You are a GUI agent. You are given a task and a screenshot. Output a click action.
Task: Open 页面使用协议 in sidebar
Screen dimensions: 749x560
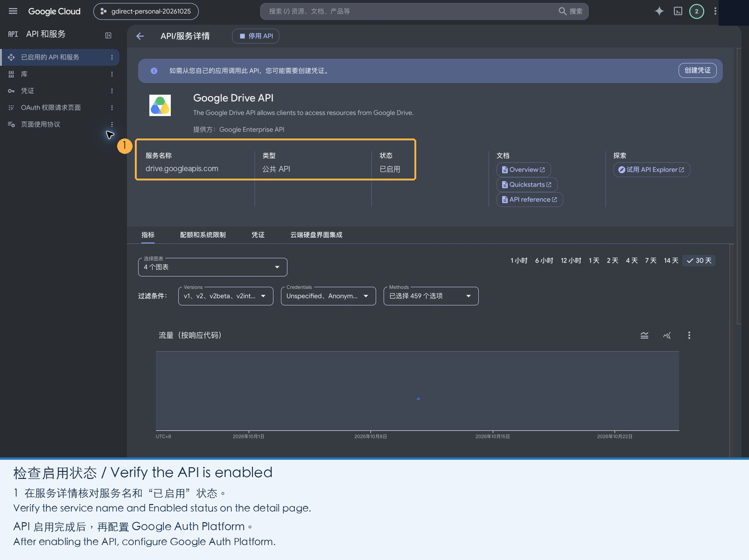60,124
